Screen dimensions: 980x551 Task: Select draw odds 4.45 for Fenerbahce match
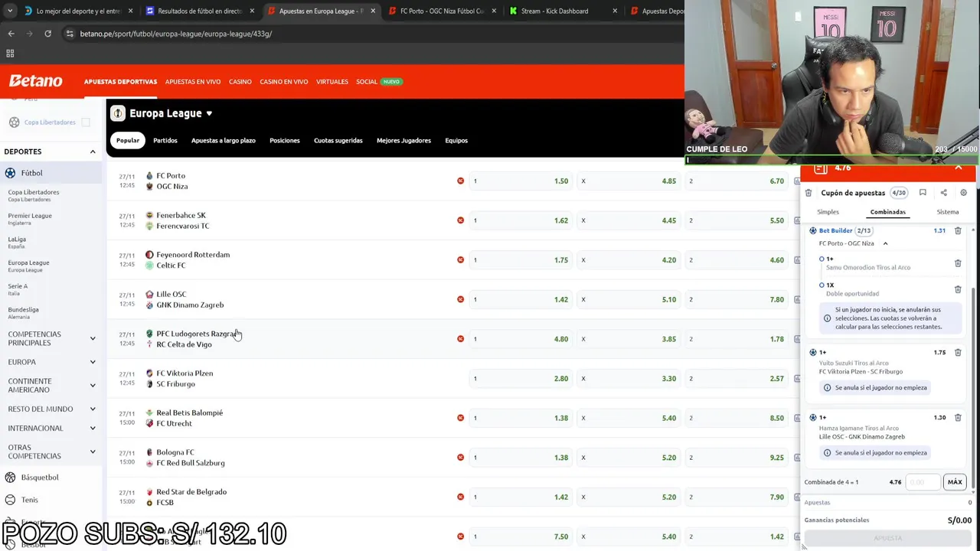pyautogui.click(x=629, y=220)
